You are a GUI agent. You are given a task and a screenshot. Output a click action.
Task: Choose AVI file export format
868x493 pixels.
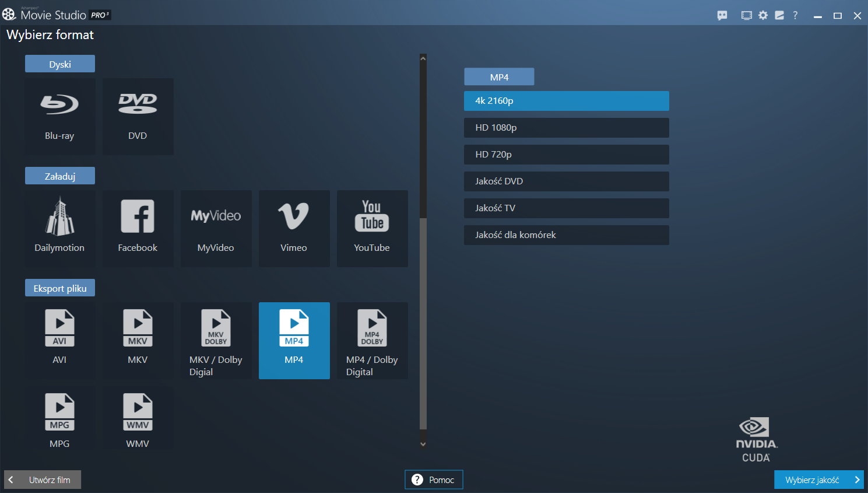point(59,341)
